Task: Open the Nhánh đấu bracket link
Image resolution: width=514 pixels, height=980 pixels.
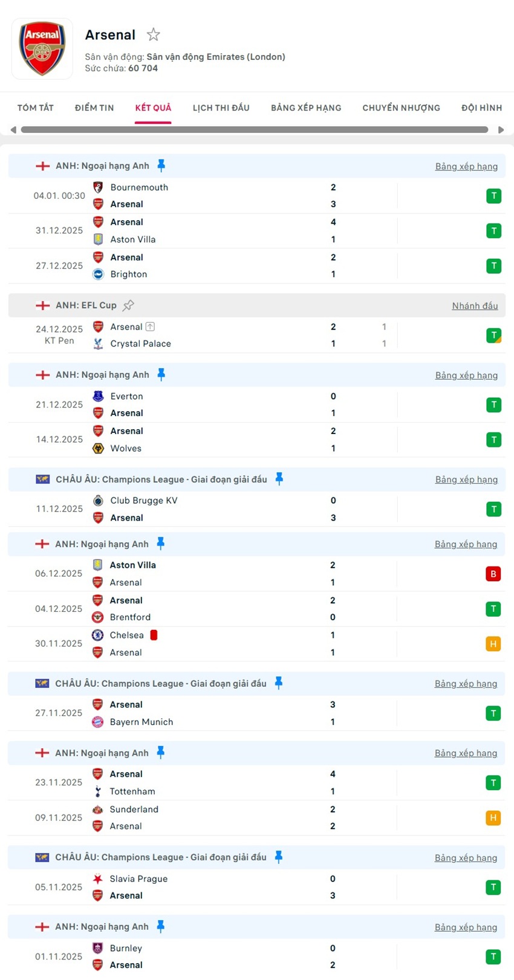Action: point(475,305)
